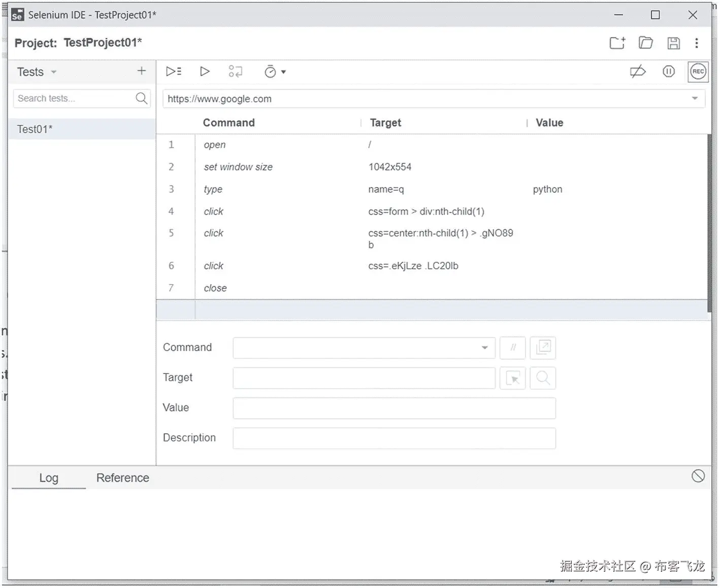Click the Command column header
Image resolution: width=720 pixels, height=588 pixels.
(x=229, y=123)
